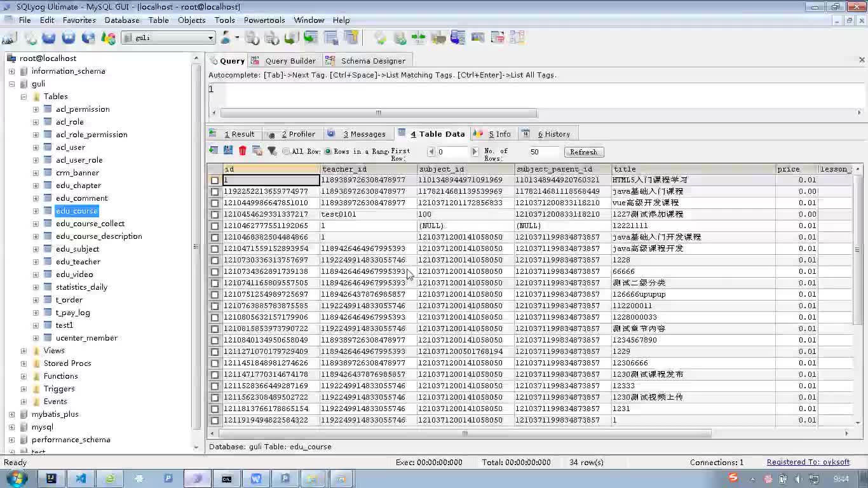This screenshot has height=488, width=868.
Task: Expand the edu_teacher table node
Action: pyautogui.click(x=36, y=262)
